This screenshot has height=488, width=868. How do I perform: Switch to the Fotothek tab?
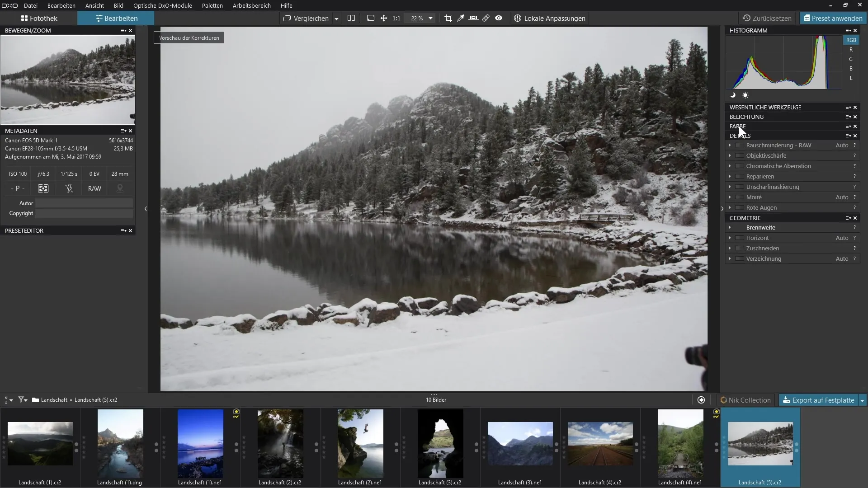[39, 19]
